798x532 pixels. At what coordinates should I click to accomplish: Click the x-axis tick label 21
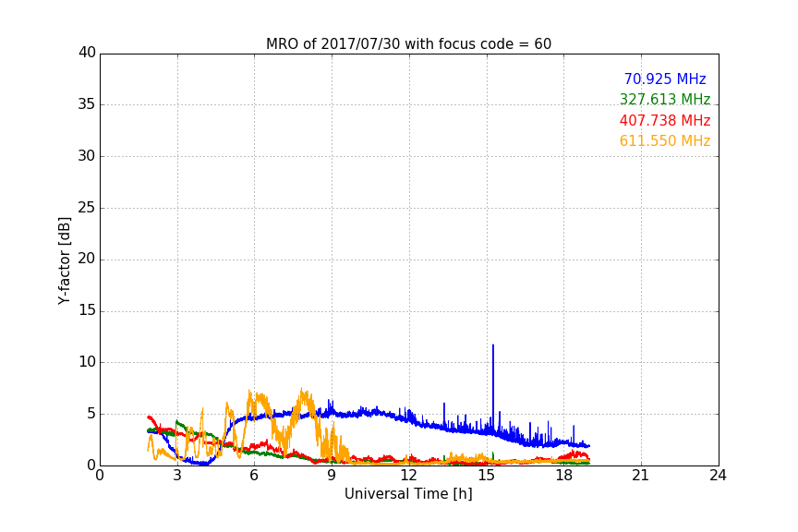641,476
